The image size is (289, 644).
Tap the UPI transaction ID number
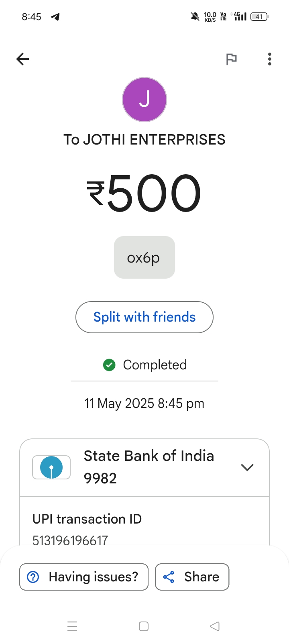point(70,540)
